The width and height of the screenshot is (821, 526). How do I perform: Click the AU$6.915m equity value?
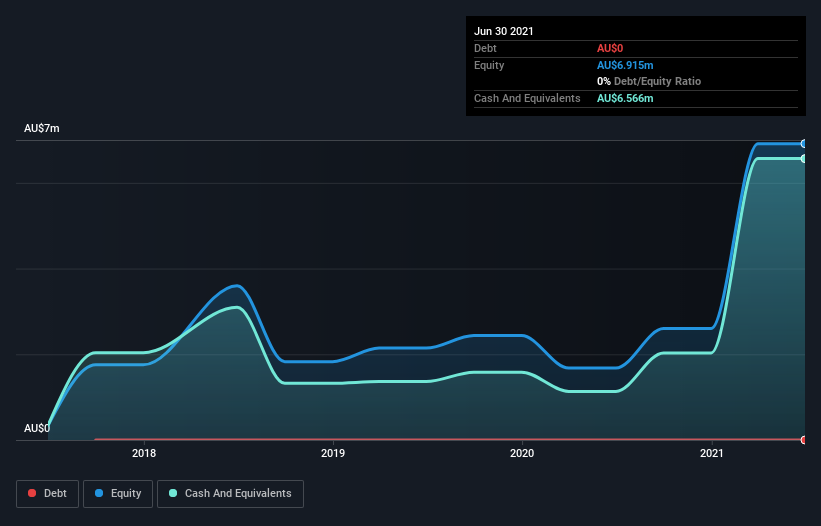coord(625,65)
